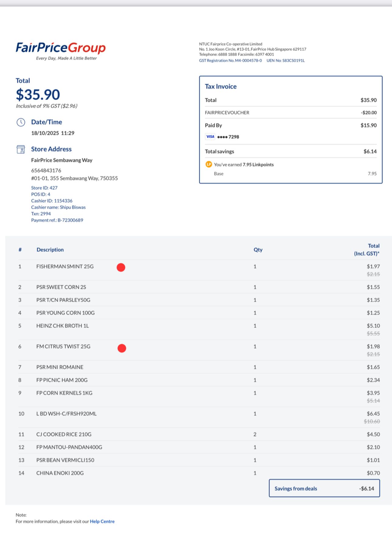392x544 pixels.
Task: Click the orange LP Linkpoints icon
Action: (209, 164)
